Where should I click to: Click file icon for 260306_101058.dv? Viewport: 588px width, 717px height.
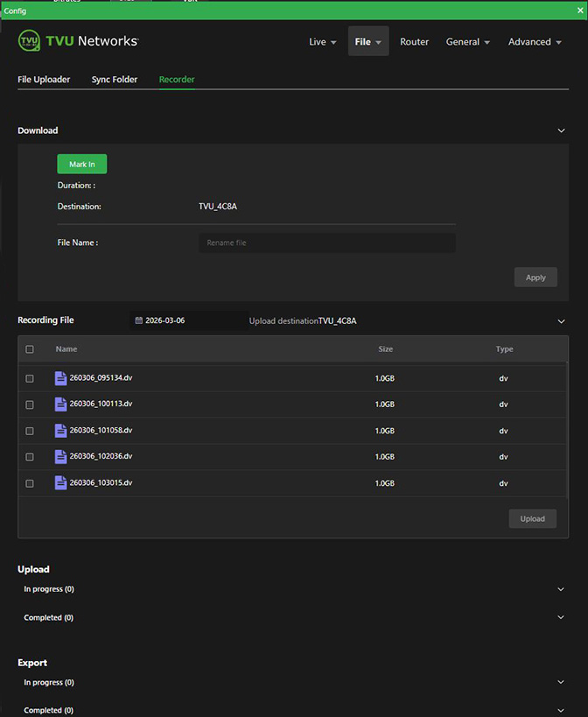(60, 431)
